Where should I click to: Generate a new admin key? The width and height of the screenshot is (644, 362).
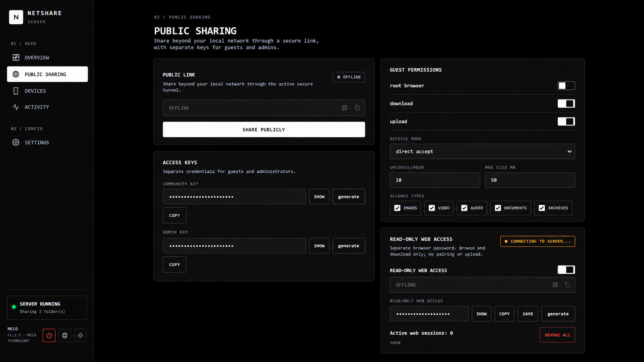coord(349,246)
